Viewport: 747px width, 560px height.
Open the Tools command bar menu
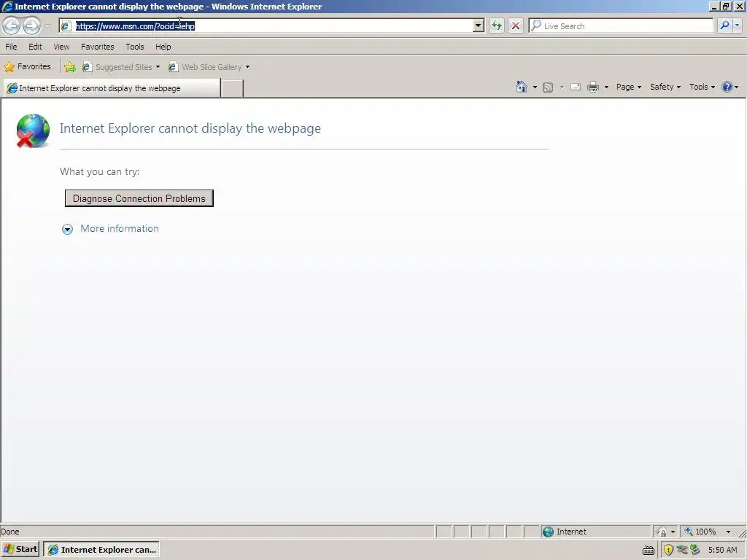point(702,87)
